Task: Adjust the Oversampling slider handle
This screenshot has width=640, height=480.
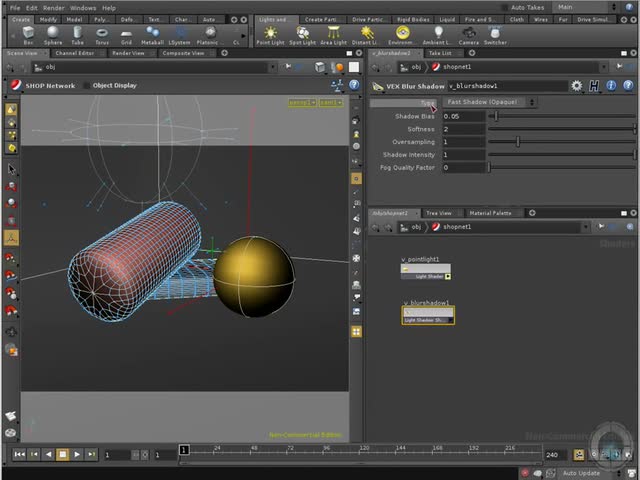Action: (517, 142)
